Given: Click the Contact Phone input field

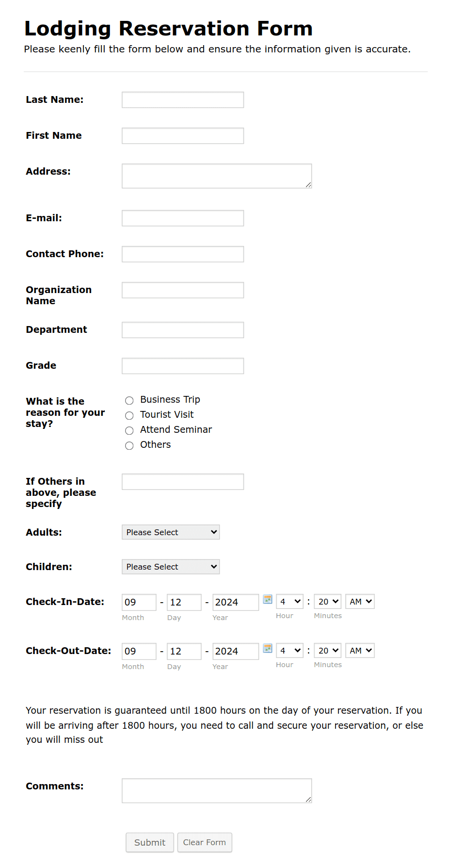Looking at the screenshot, I should (x=182, y=254).
